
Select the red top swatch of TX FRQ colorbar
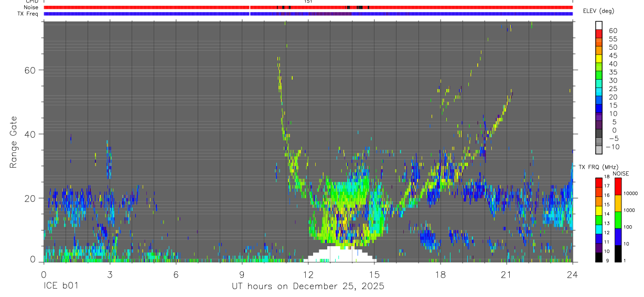click(598, 182)
